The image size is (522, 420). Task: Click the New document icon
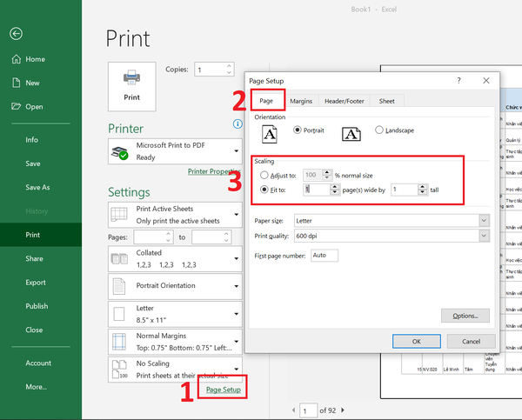pos(16,83)
